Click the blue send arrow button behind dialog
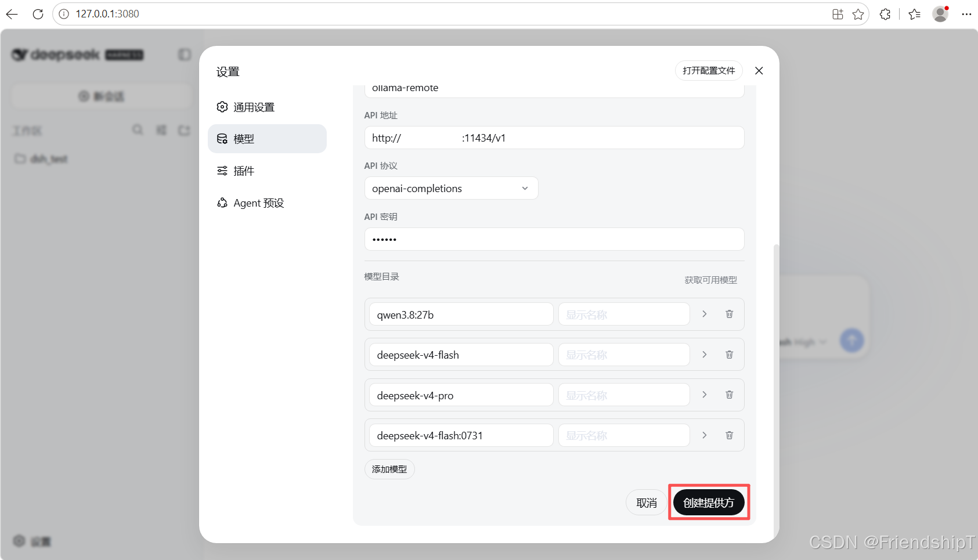Screen dimensions: 978x560 851,341
